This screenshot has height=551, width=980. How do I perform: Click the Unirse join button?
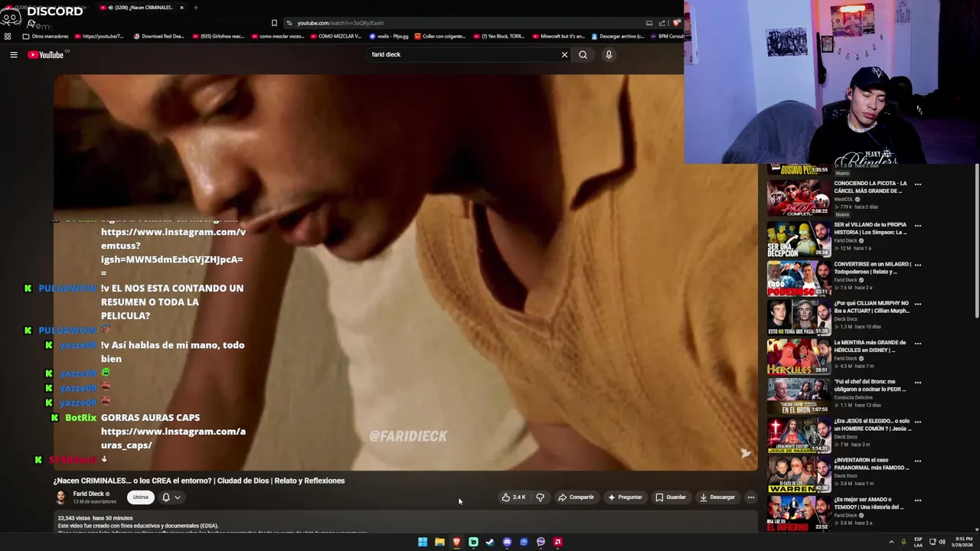[x=140, y=497]
